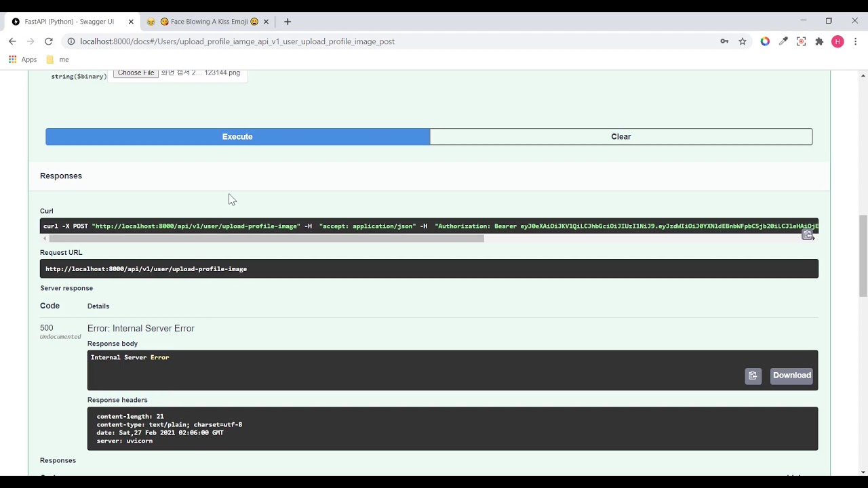Click the 'Internal Server Error' response text
Screen dimensions: 868x488
[130, 357]
